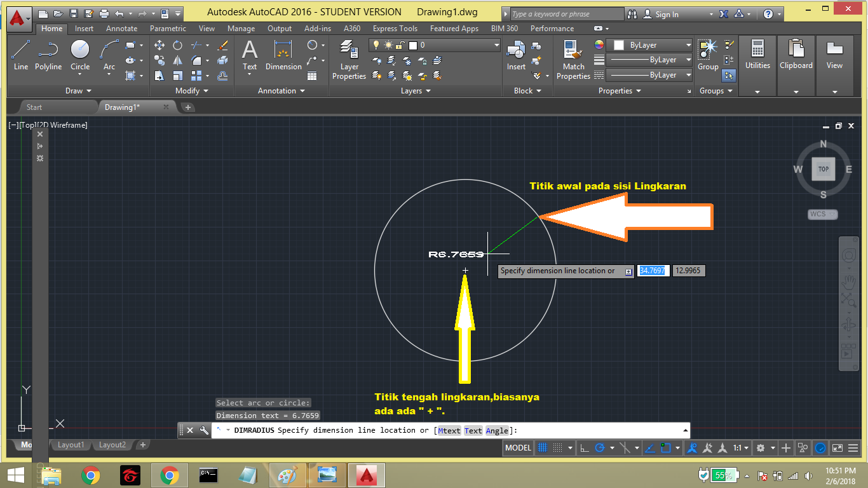
Task: Click the Move tool in the Modify panel
Action: (x=159, y=46)
